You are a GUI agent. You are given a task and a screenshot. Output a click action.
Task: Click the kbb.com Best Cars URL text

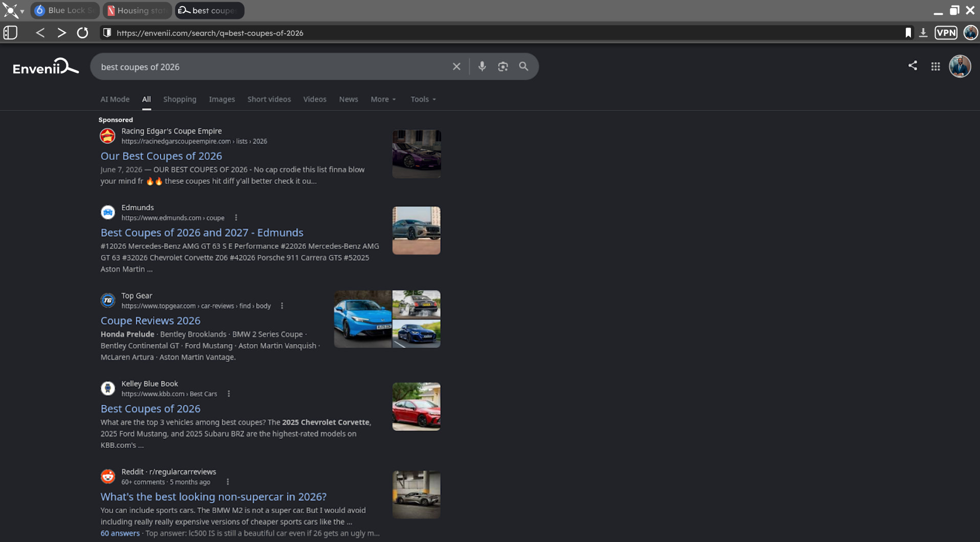click(x=169, y=394)
